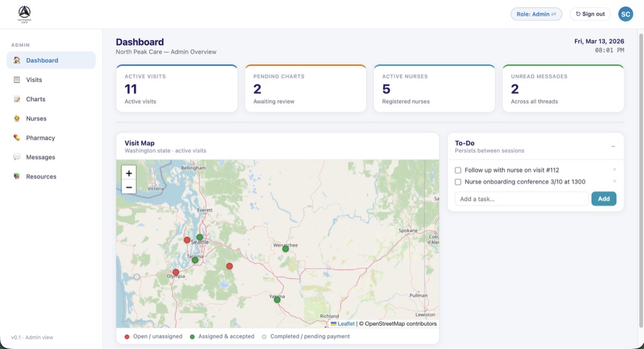Remove the onboarding conference task with its X
Screen dimensions: 644x349
[x=614, y=181]
